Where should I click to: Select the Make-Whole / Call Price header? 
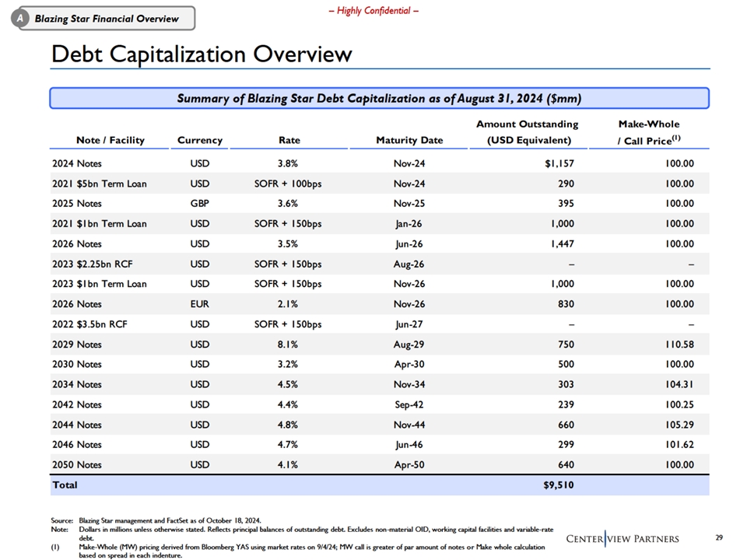click(x=647, y=132)
